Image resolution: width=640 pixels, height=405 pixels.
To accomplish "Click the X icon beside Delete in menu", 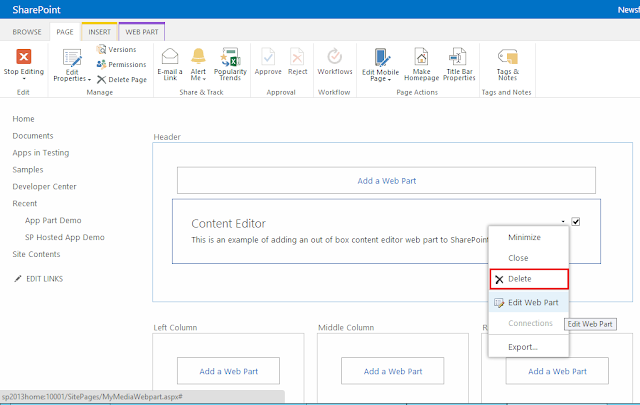I will (499, 279).
